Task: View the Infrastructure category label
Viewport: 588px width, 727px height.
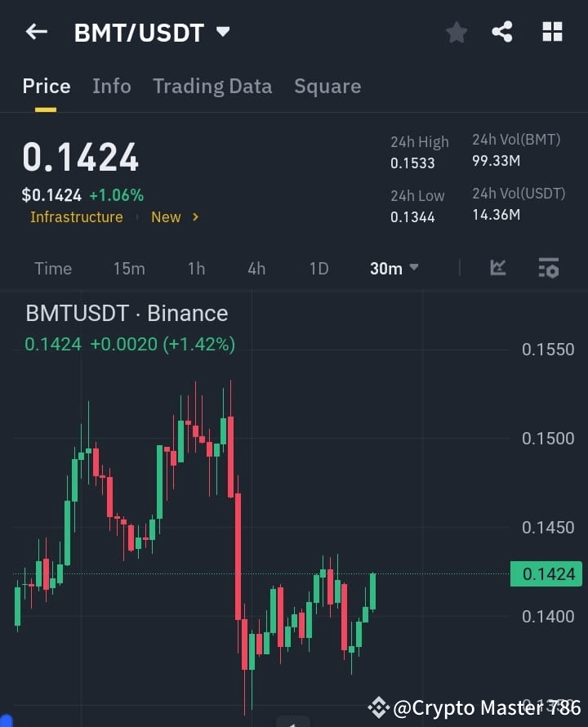Action: [x=76, y=216]
